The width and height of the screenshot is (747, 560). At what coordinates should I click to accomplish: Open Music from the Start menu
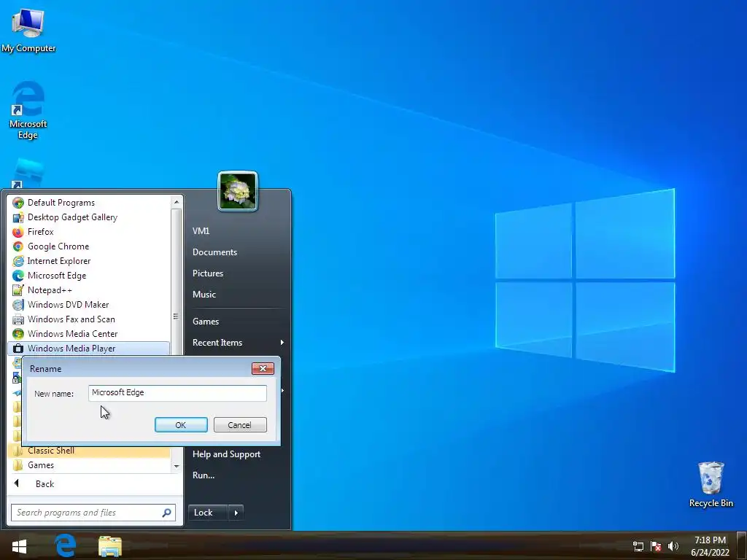[204, 295]
